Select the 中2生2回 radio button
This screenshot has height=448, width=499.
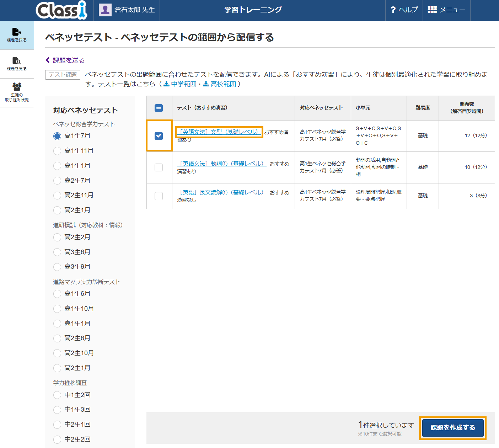point(57,439)
